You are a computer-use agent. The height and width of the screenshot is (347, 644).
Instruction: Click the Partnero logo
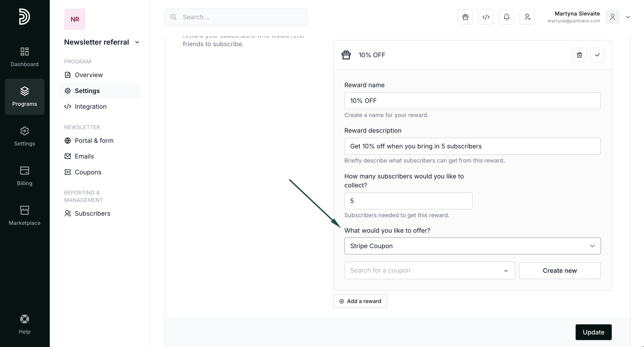24,17
